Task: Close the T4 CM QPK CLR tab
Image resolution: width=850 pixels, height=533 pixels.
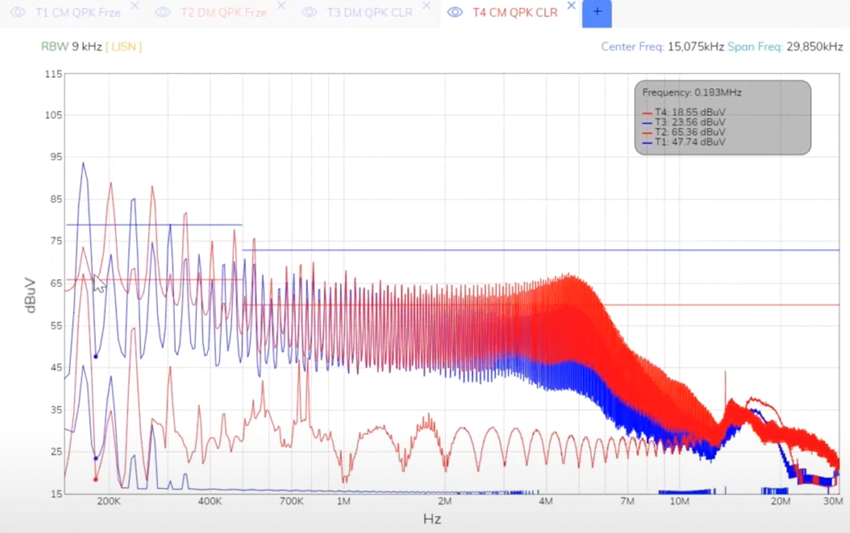Action: 571,5
